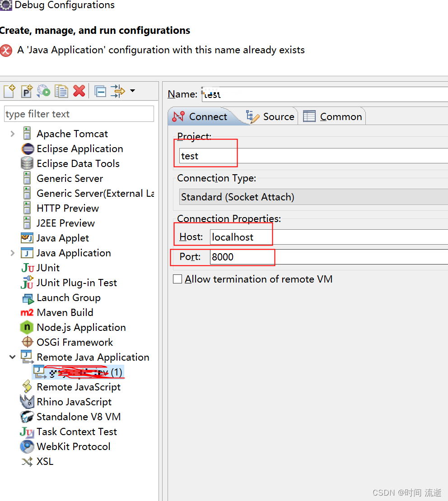Select the Eclipse Application icon
Viewport: 448px width, 501px height.
pyautogui.click(x=28, y=149)
